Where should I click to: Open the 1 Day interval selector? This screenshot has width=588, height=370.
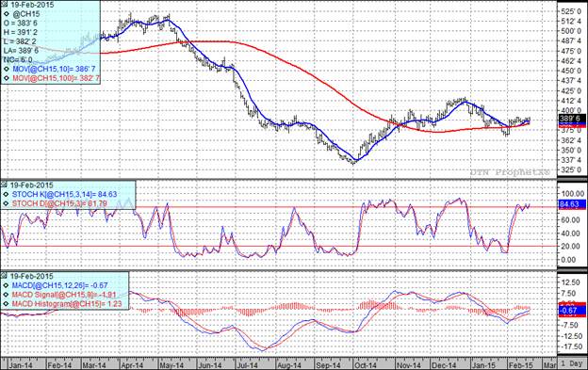pos(572,363)
